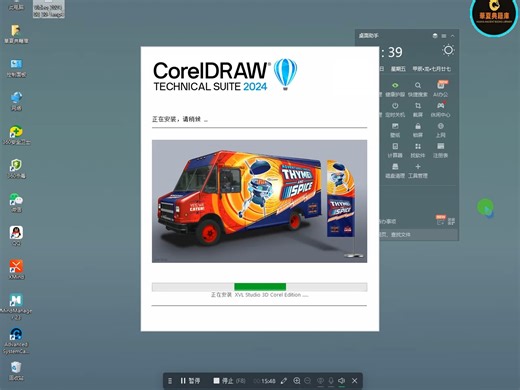Click the round logo badge in top corner
Image resolution: width=520 pixels, height=390 pixels.
(494, 16)
